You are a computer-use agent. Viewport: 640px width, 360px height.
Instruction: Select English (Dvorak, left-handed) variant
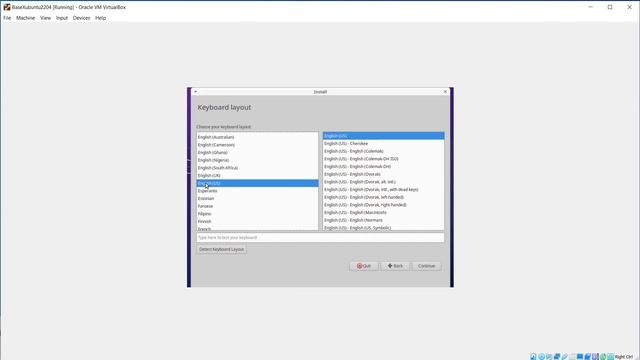tap(383, 197)
